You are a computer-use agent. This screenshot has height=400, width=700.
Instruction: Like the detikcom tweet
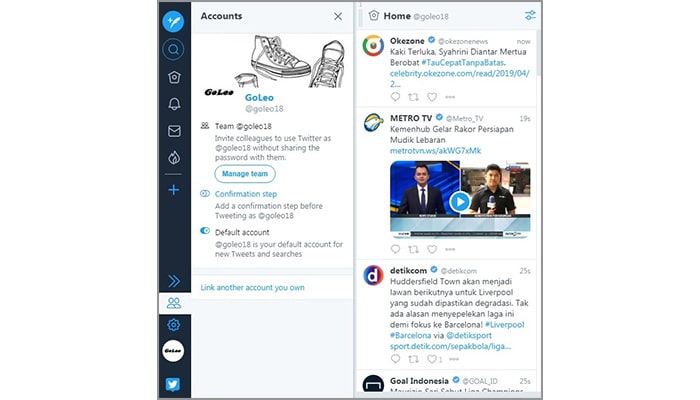point(434,358)
